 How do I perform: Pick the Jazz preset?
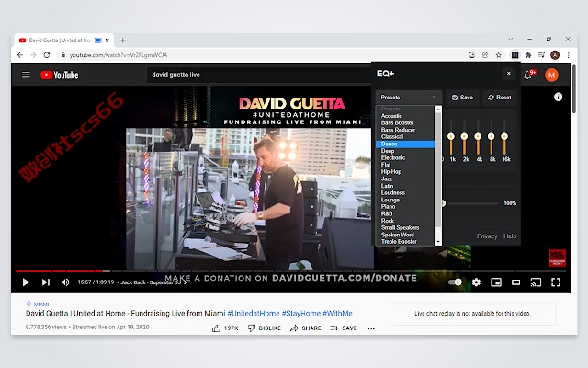[x=405, y=178]
